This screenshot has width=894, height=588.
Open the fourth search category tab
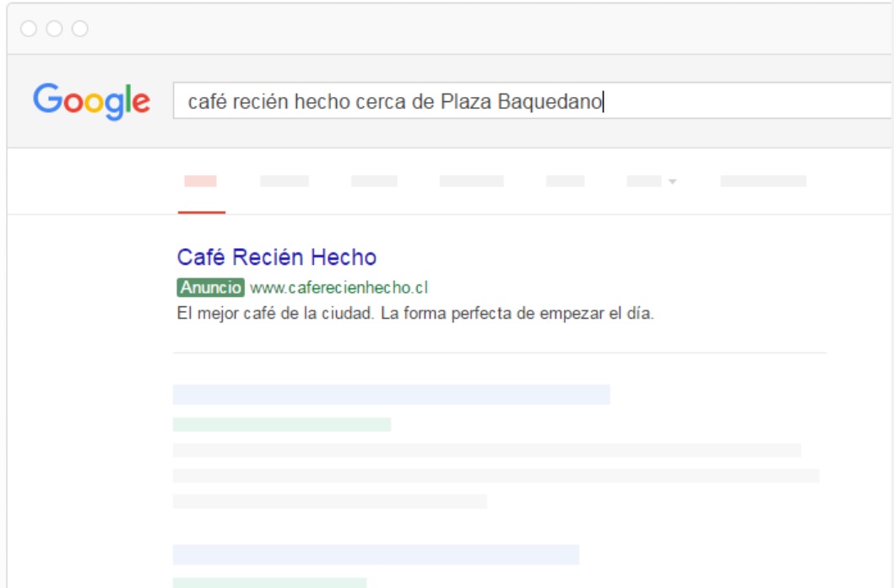tap(471, 181)
